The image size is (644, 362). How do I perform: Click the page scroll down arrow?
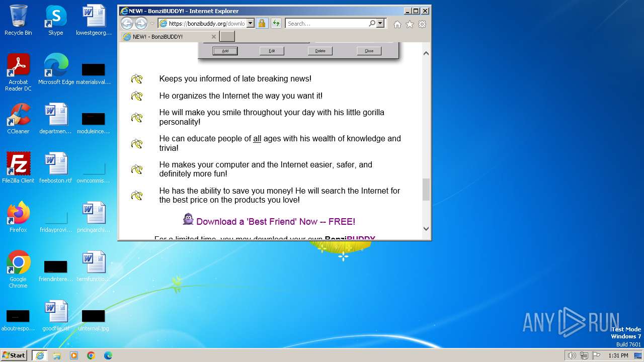click(x=426, y=229)
